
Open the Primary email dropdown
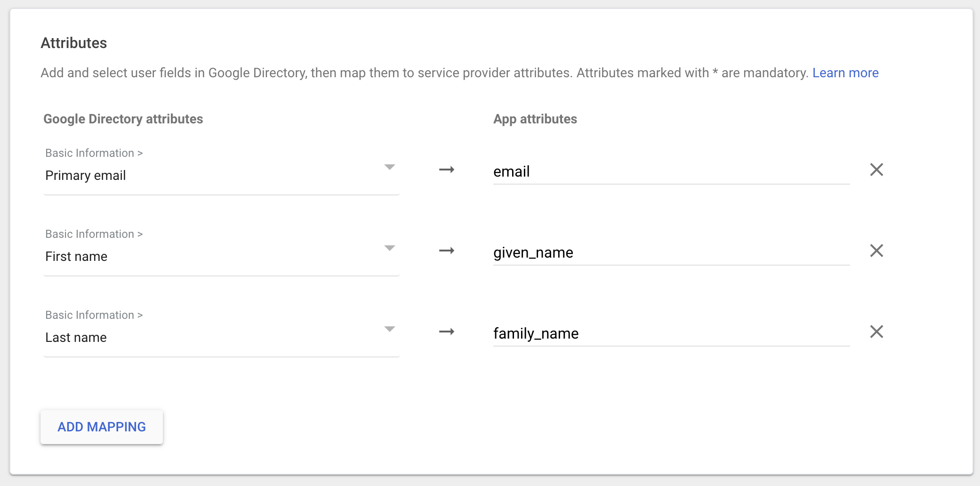(x=221, y=170)
